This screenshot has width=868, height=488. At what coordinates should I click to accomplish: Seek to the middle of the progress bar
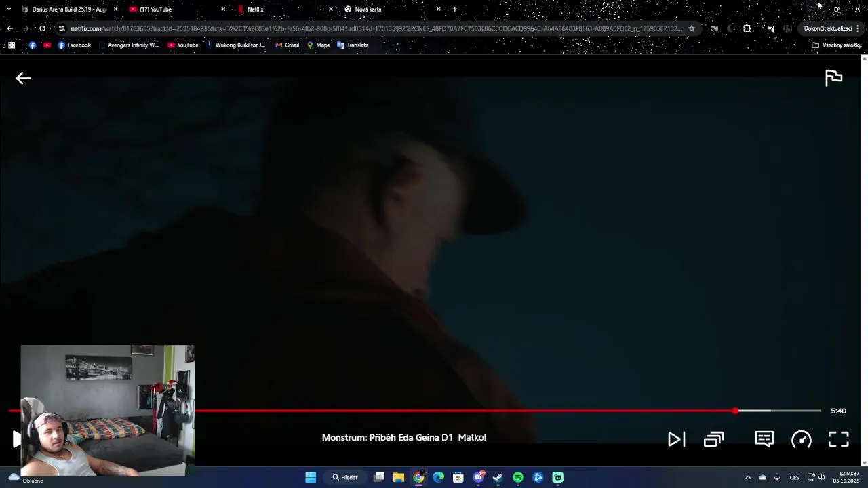414,411
